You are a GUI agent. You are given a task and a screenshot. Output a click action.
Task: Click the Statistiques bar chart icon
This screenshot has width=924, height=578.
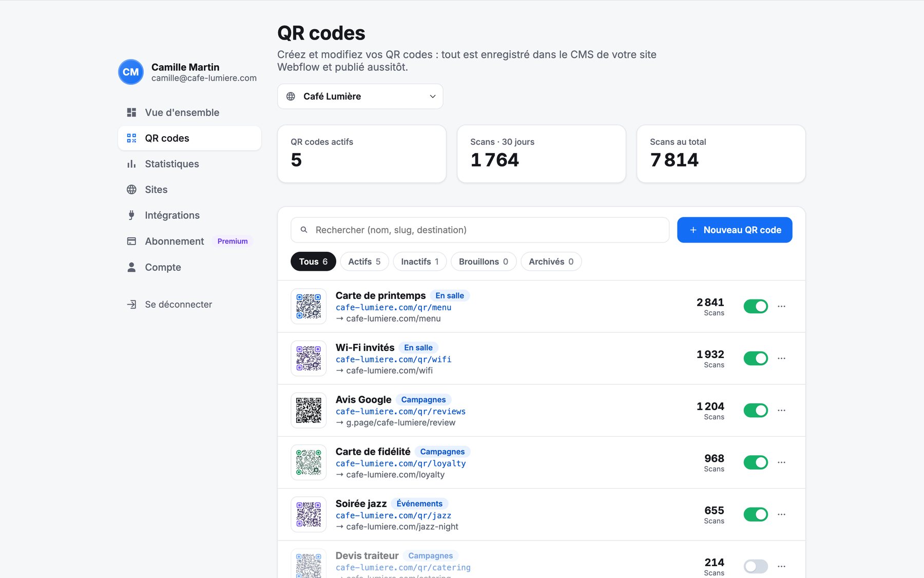click(x=131, y=164)
